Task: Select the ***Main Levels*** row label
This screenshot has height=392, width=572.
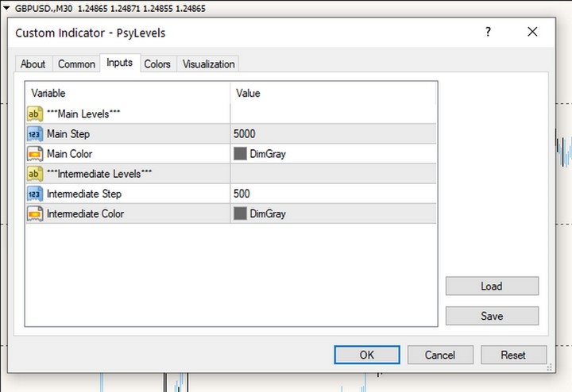Action: (x=83, y=114)
